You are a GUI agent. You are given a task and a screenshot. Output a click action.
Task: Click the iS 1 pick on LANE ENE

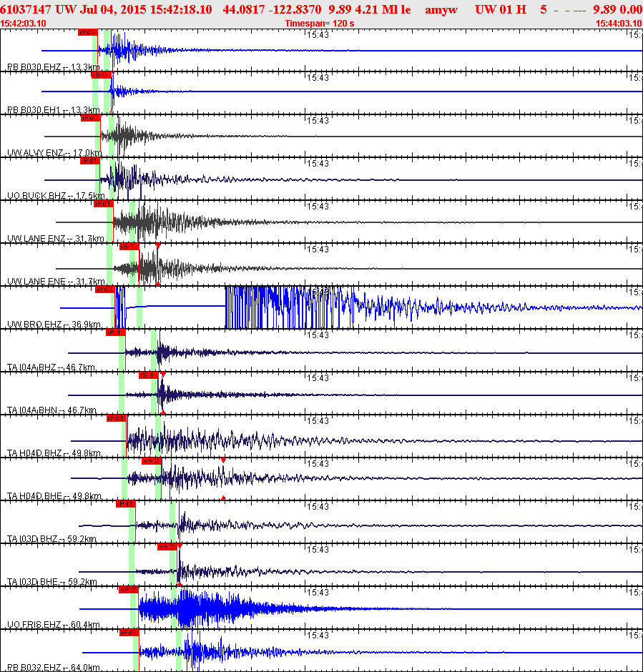(129, 247)
